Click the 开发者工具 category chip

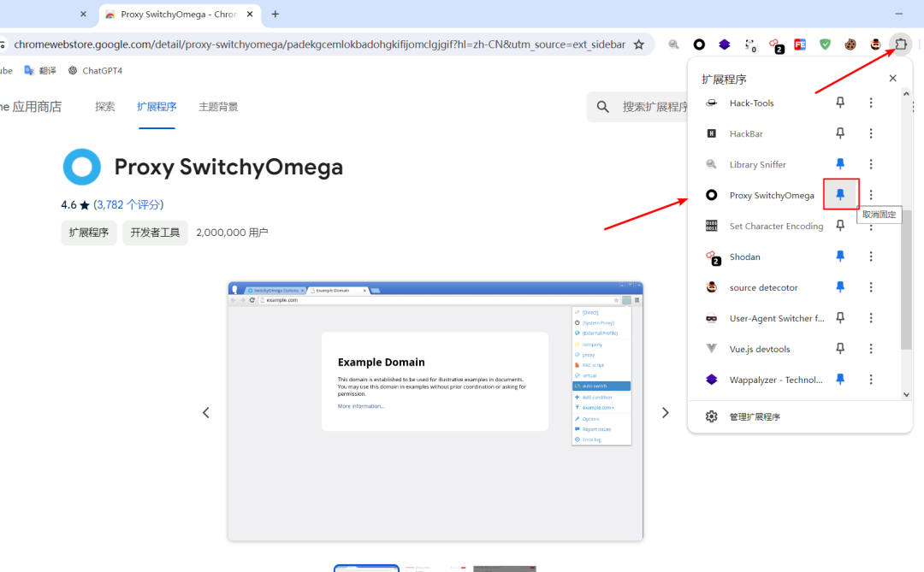[x=155, y=233]
